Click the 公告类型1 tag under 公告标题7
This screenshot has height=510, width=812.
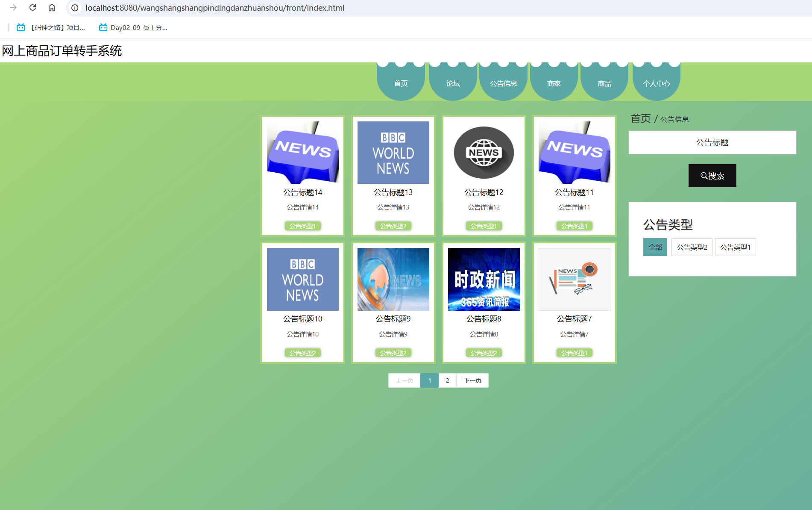click(575, 353)
